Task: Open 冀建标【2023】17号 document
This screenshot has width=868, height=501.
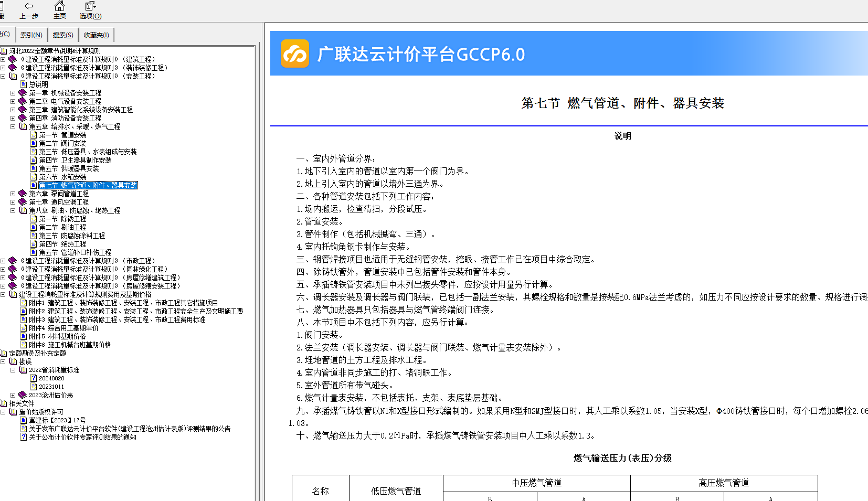Action: pyautogui.click(x=57, y=420)
